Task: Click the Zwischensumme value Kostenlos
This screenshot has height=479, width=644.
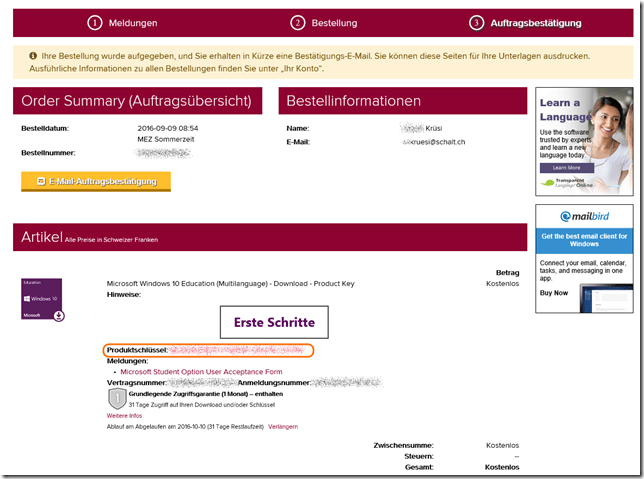Action: [502, 445]
